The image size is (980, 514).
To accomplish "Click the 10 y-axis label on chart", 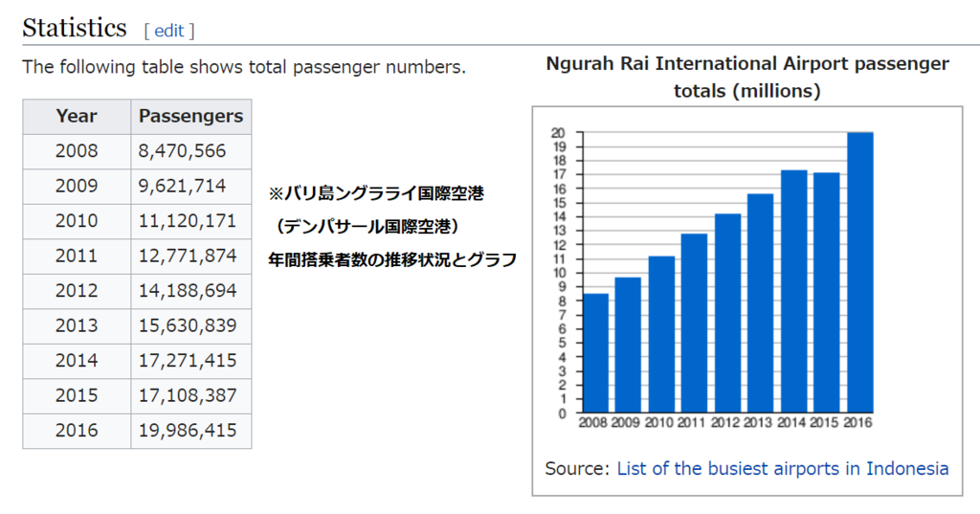I will pyautogui.click(x=558, y=273).
